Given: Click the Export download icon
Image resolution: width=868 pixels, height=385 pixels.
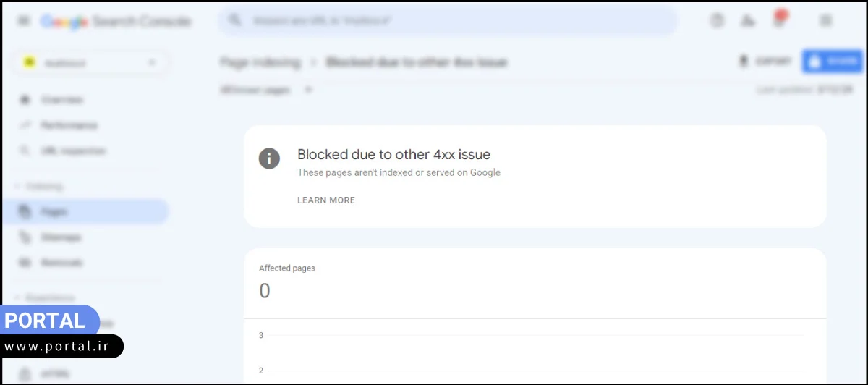Looking at the screenshot, I should coord(743,62).
